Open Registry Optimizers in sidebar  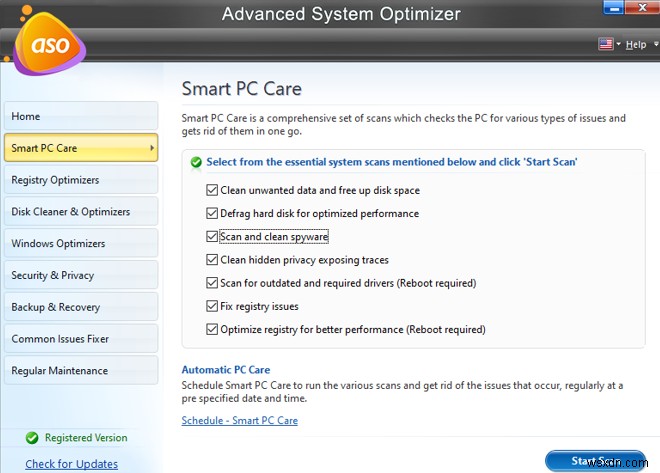[79, 180]
